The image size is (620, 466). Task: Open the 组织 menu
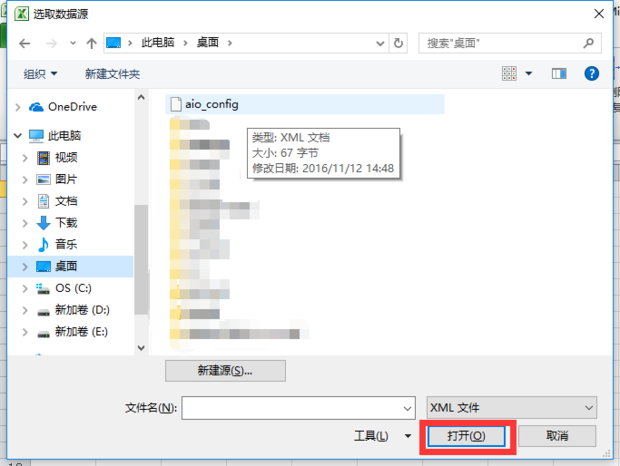tap(40, 74)
